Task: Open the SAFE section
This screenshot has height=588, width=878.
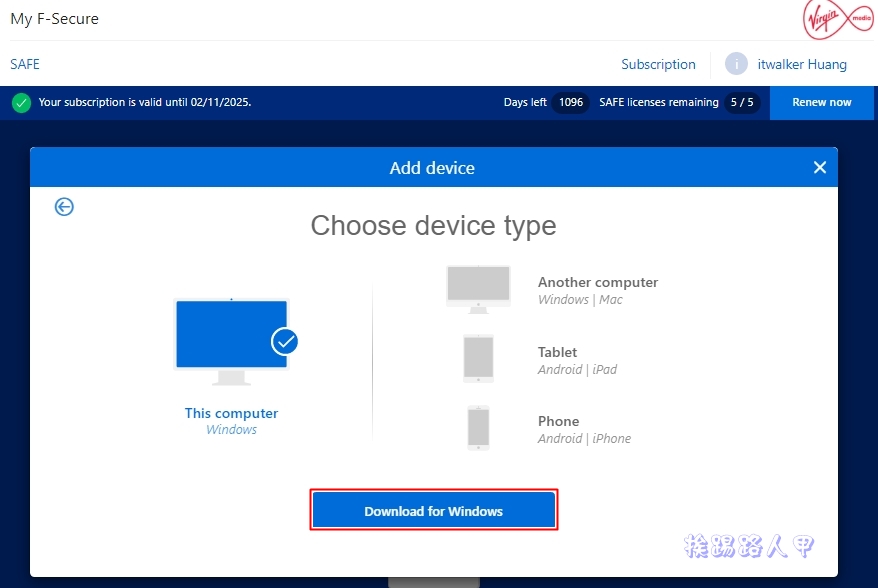Action: click(x=24, y=64)
